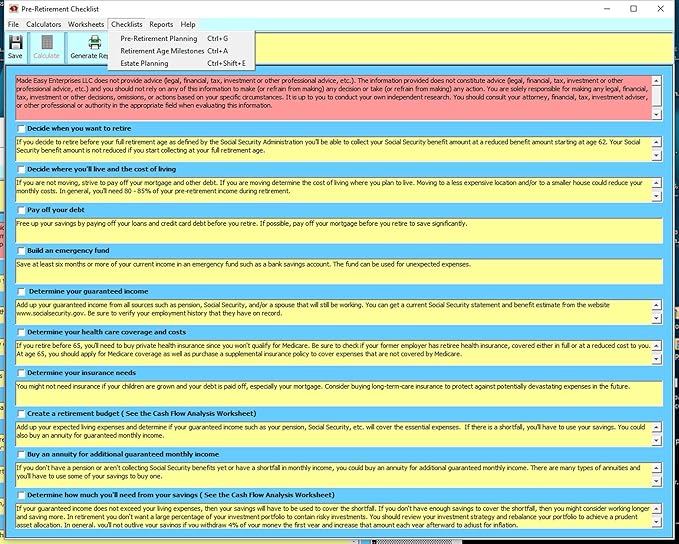Screen dimensions: 679x544
Task: Click down arrow in savings needs text box
Action: [656, 522]
